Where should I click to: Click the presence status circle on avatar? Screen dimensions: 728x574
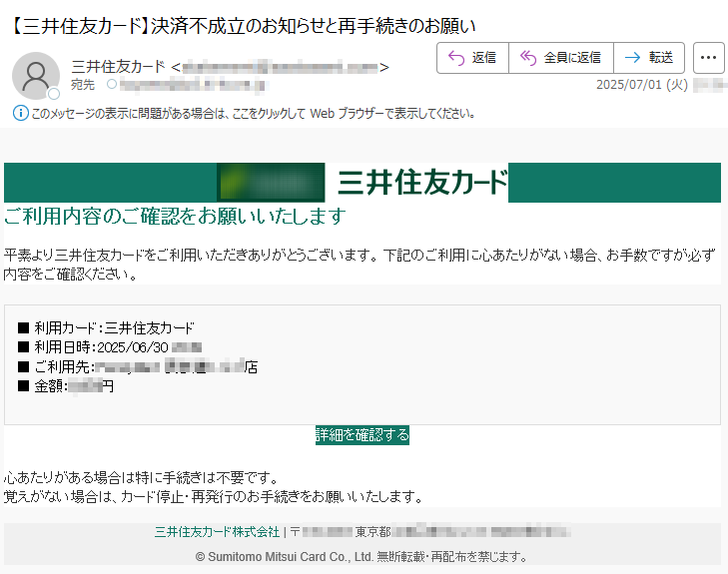[54, 94]
